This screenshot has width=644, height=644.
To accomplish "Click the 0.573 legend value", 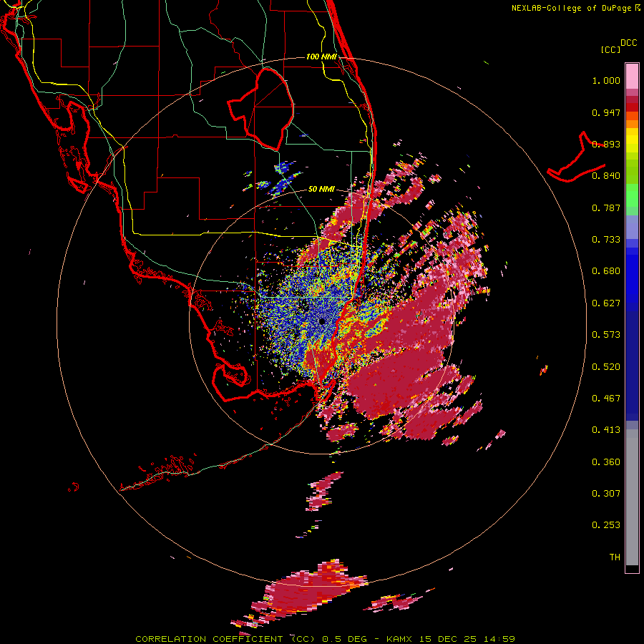I will tap(606, 335).
